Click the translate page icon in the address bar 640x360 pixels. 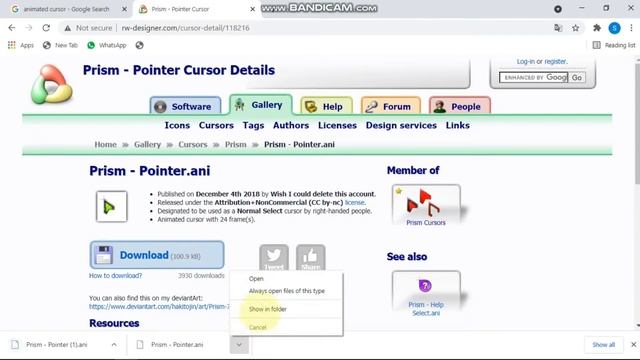pos(558,28)
